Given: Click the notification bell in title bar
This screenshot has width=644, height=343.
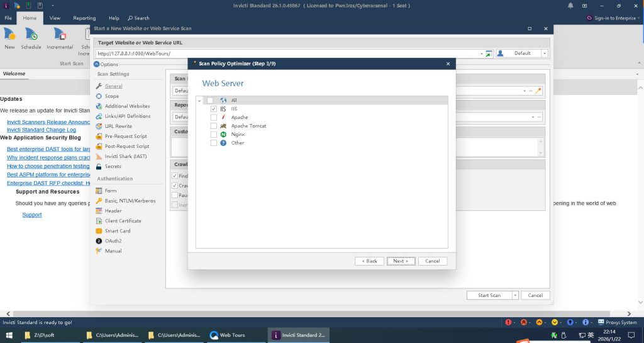Looking at the screenshot, I should (570, 6).
